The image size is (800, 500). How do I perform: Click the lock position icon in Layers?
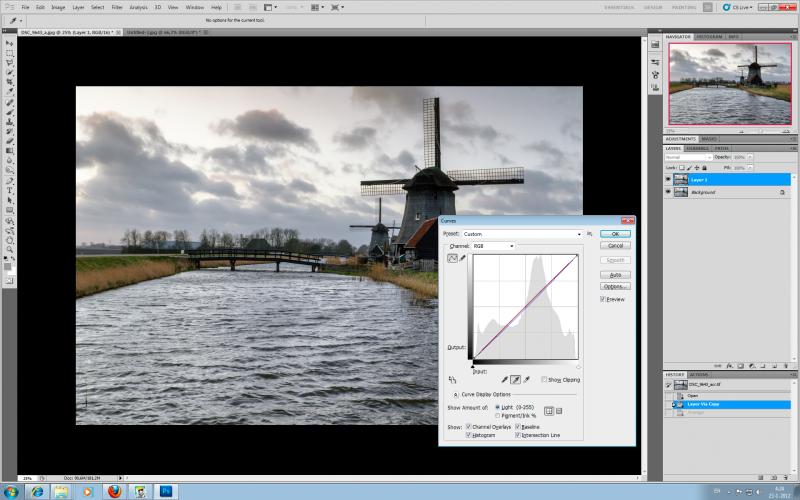pos(697,167)
